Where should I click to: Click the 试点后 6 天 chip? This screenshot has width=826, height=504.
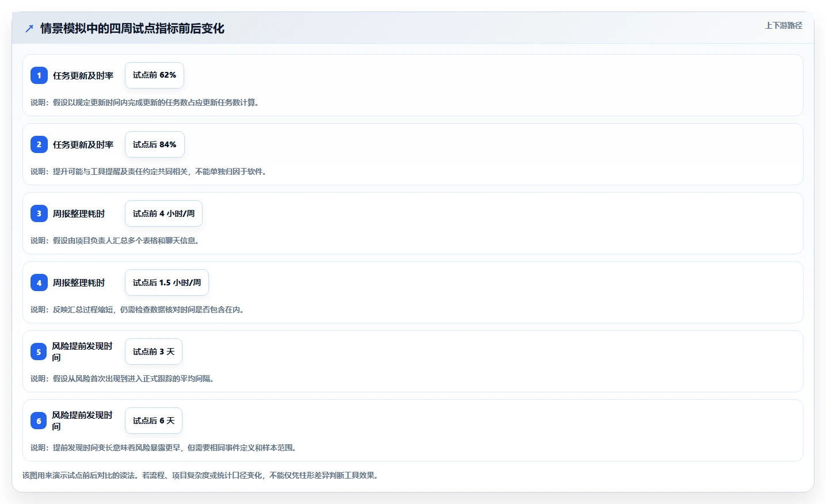coord(154,421)
